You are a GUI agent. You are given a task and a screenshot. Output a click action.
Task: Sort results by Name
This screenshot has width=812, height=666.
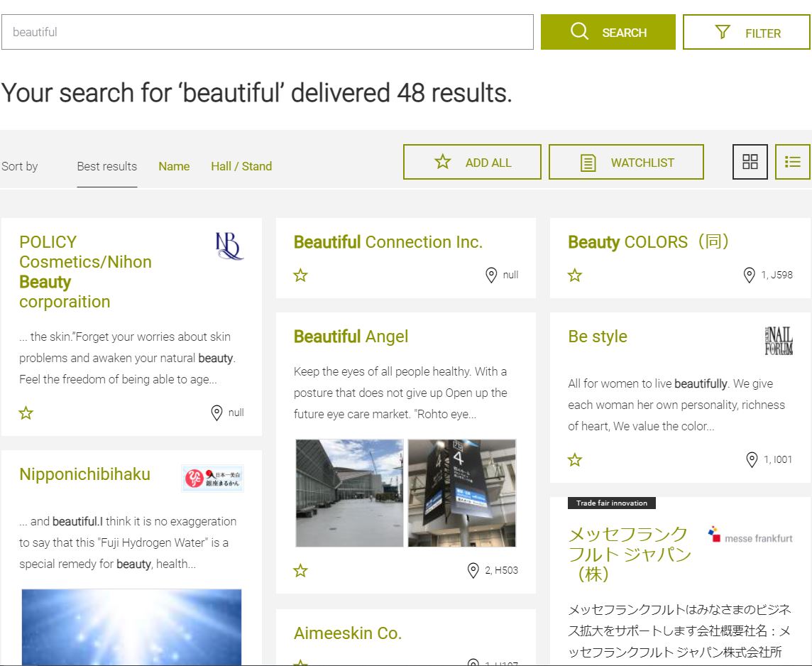[174, 166]
